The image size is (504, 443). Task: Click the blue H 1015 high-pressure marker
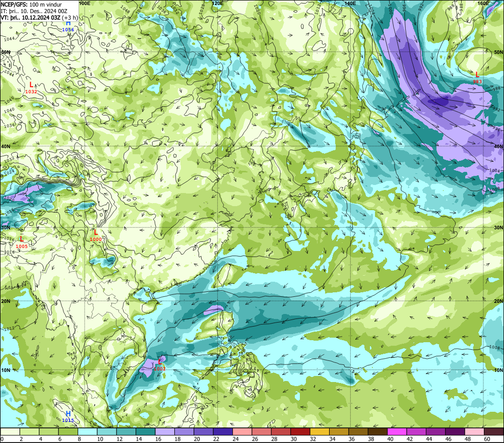[68, 416]
